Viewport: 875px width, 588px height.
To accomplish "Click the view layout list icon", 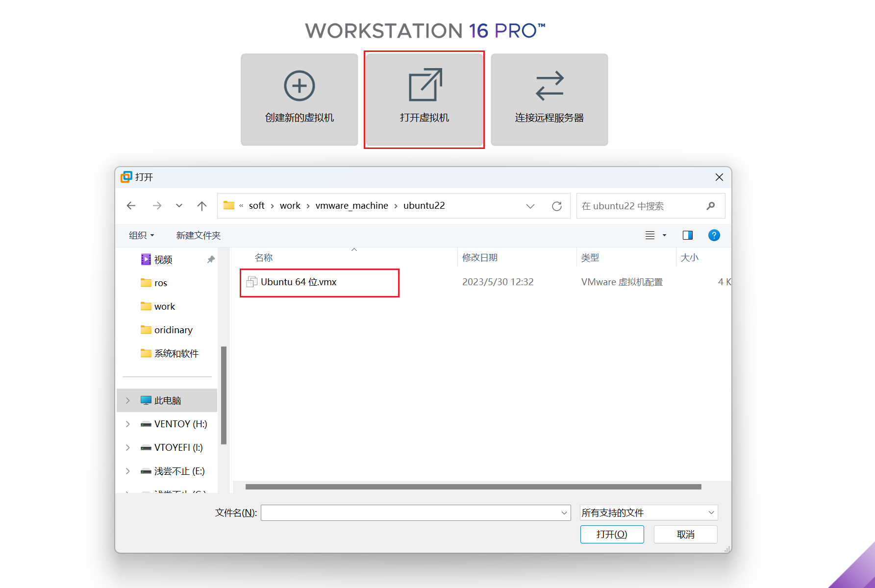I will coord(650,235).
